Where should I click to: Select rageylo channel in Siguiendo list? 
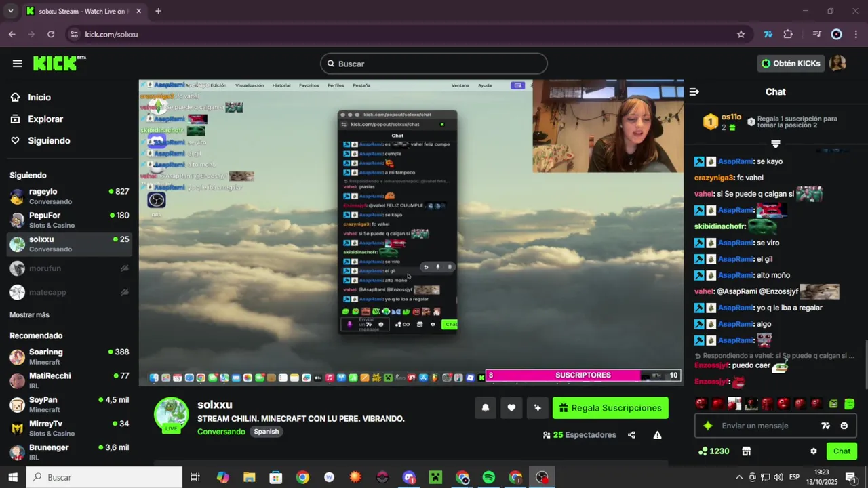click(69, 197)
